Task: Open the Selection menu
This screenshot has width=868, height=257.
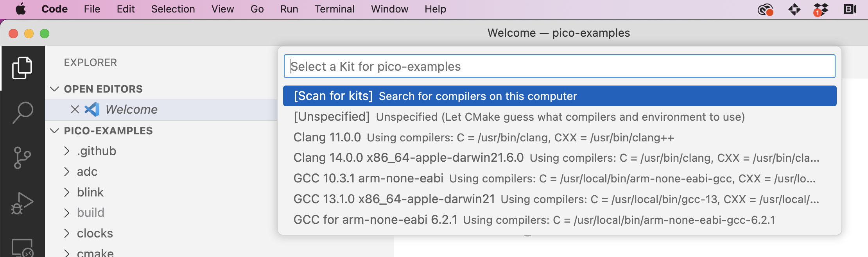Action: tap(173, 9)
